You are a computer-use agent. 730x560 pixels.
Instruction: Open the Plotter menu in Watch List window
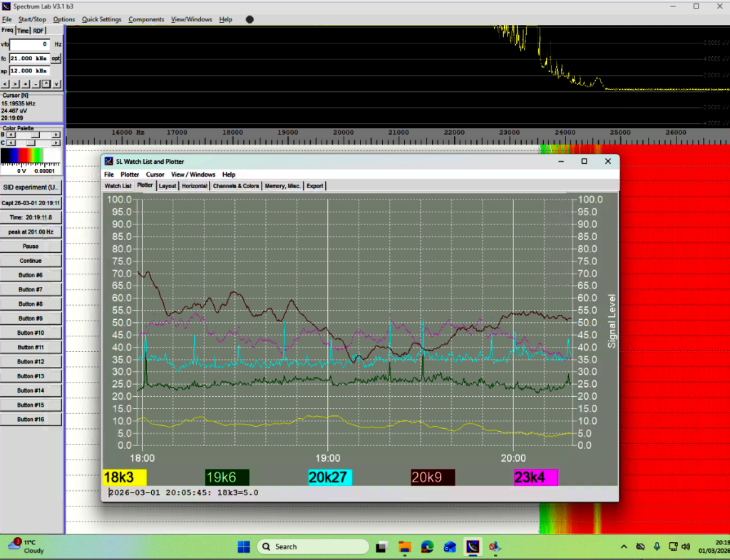point(130,175)
